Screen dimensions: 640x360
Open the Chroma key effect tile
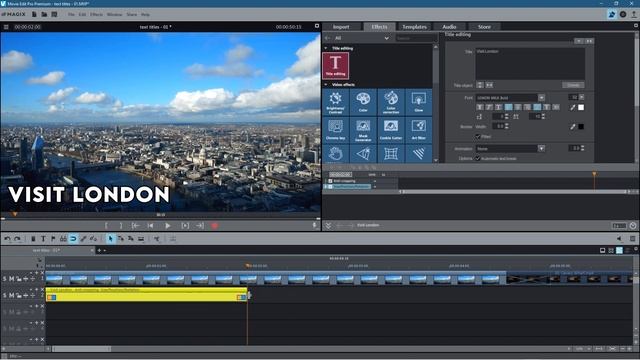pyautogui.click(x=336, y=129)
